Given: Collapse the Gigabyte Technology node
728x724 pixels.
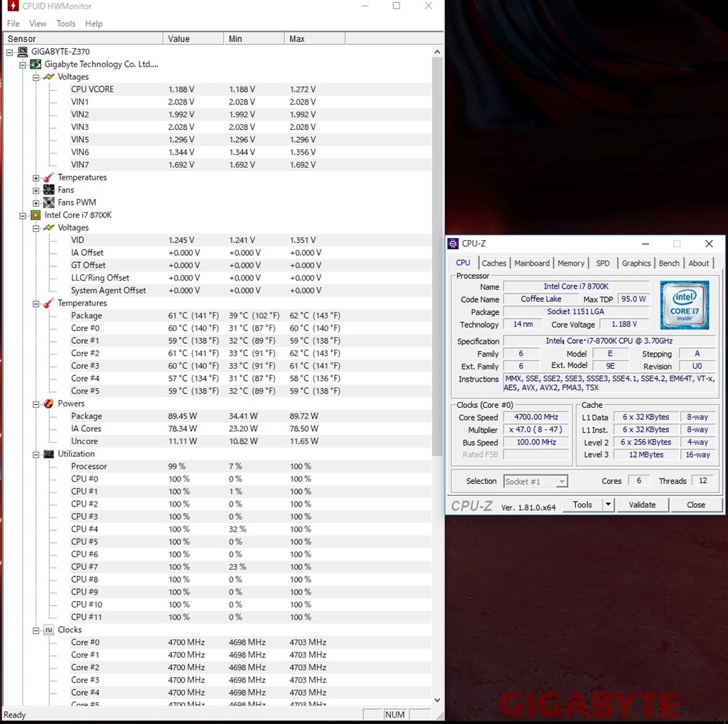Looking at the screenshot, I should pyautogui.click(x=22, y=65).
